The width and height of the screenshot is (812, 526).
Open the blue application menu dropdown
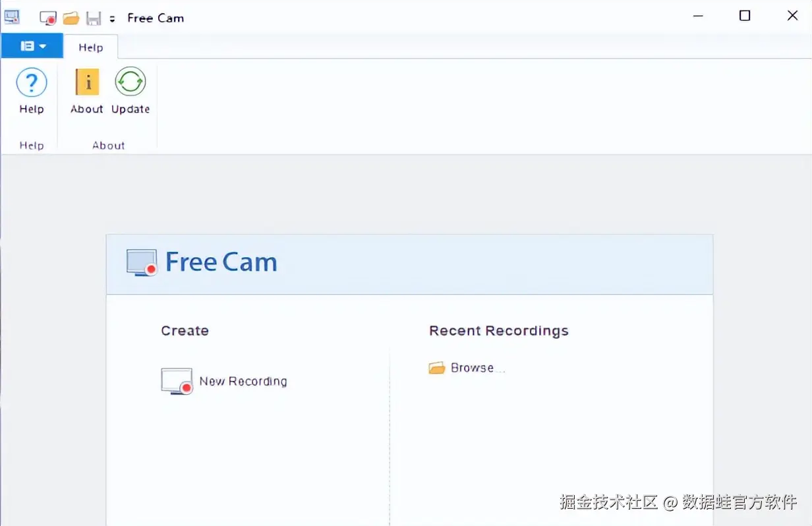click(x=32, y=46)
